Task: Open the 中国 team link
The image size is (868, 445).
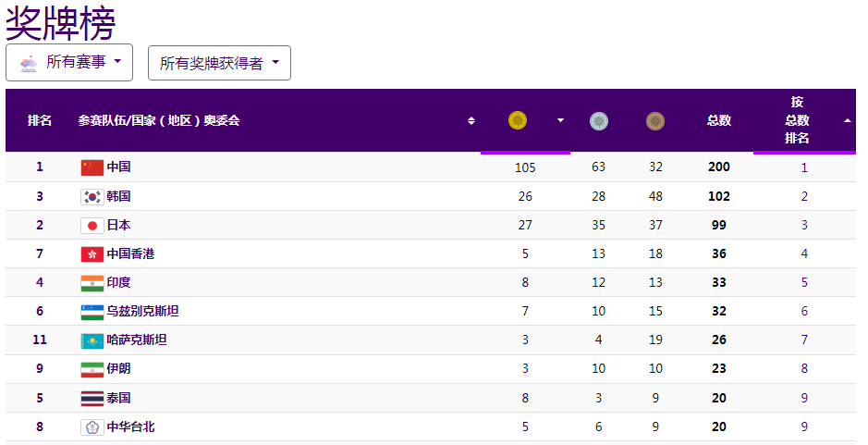Action: coord(118,167)
